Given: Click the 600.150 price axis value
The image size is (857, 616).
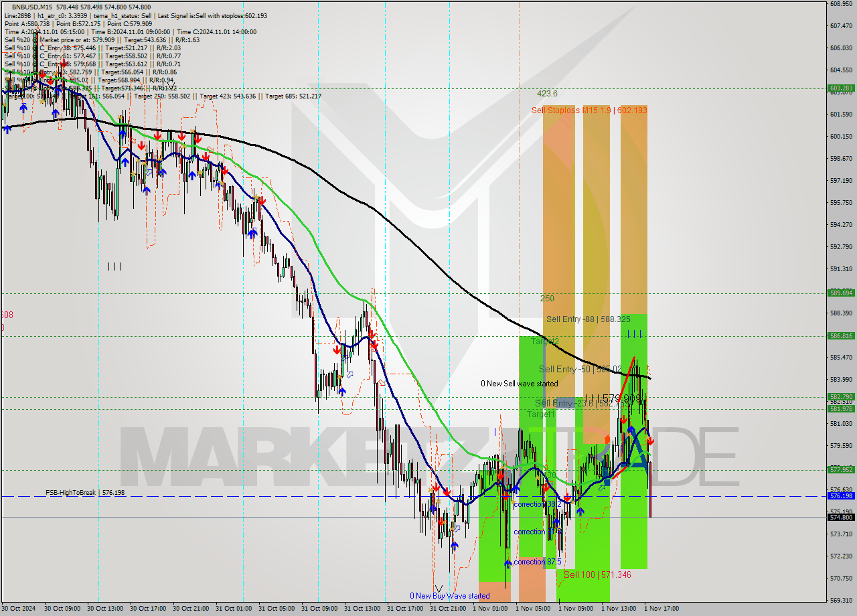Looking at the screenshot, I should pyautogui.click(x=841, y=136).
